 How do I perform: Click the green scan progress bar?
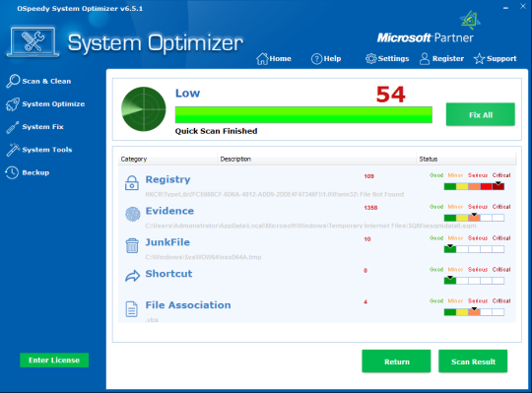pos(303,114)
